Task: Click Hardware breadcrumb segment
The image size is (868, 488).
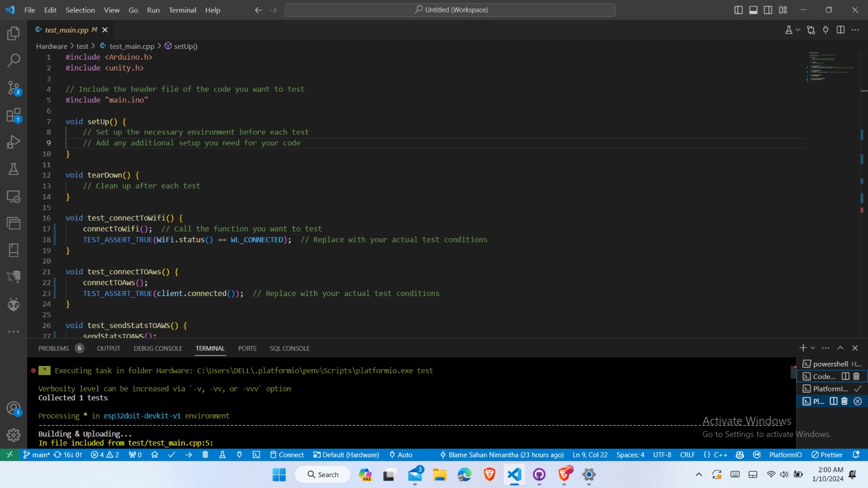Action: pyautogui.click(x=52, y=46)
